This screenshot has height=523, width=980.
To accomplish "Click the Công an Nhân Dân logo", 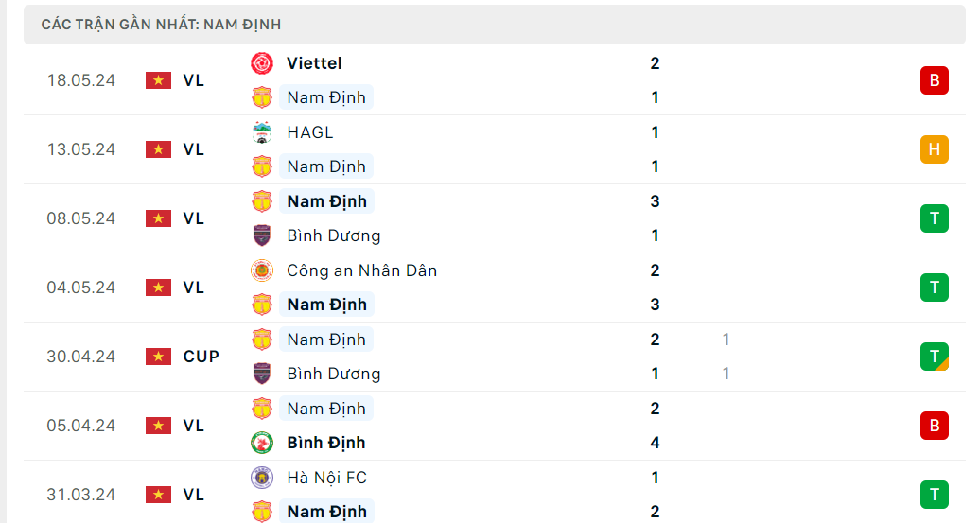I will (262, 270).
